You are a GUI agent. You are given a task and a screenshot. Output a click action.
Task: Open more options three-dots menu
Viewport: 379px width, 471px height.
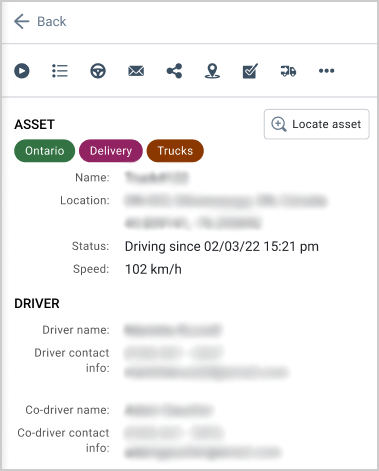pyautogui.click(x=326, y=71)
